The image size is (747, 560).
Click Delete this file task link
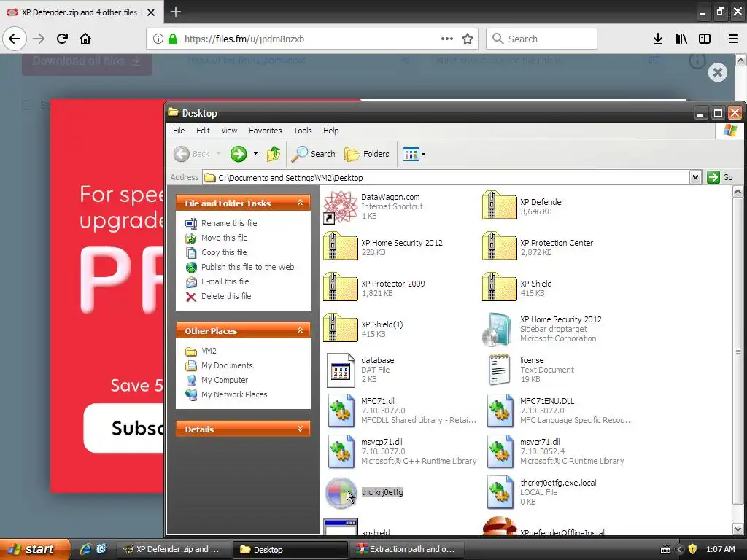(226, 296)
